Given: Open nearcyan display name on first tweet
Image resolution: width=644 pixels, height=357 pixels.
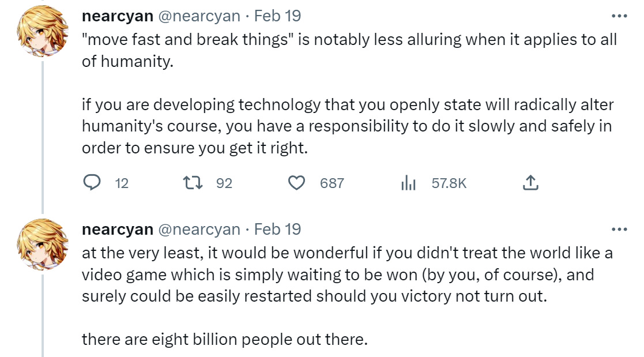Looking at the screenshot, I should click(x=118, y=16).
